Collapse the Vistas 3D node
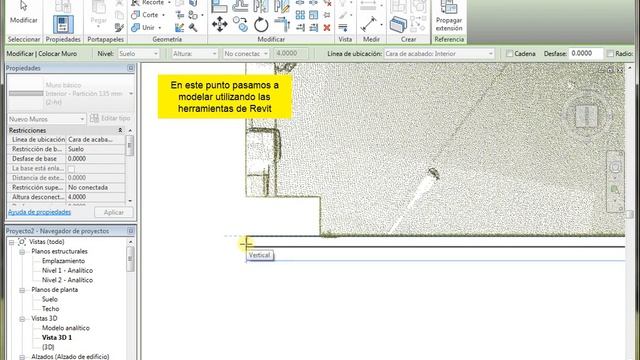The height and width of the screenshot is (360, 640). pos(22,318)
